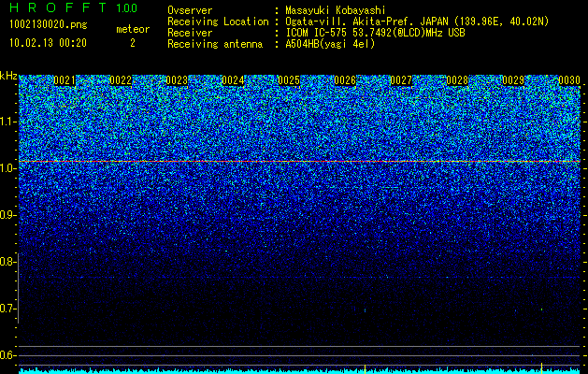Click the red carrier line near 1.0 kHz
Image resolution: width=588 pixels, height=374 pixels.
pos(299,162)
